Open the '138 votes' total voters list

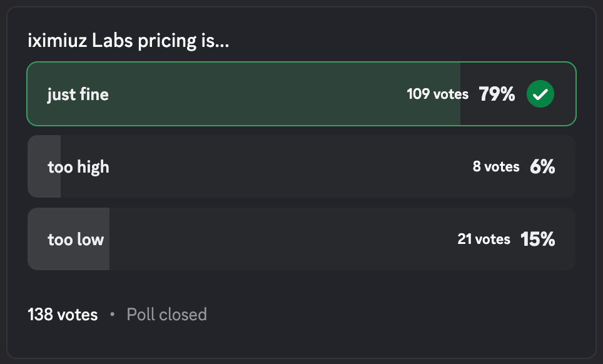63,314
